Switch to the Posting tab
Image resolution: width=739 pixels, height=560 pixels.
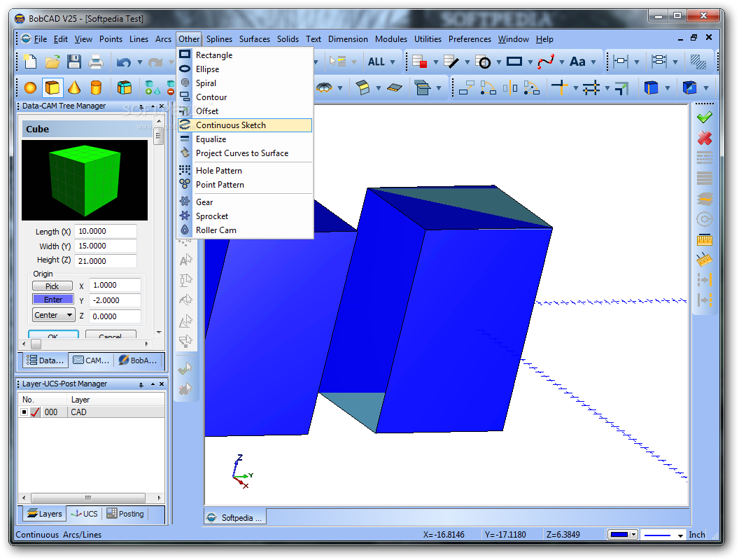click(125, 514)
